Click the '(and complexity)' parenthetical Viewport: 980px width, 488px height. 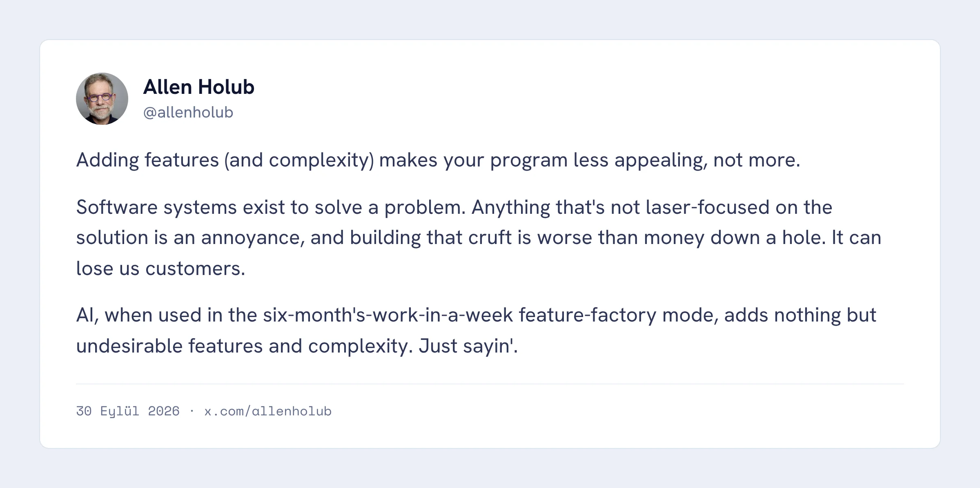point(299,160)
